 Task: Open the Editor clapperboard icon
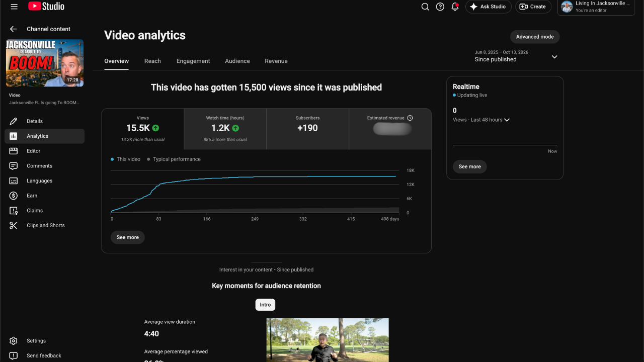pyautogui.click(x=14, y=151)
